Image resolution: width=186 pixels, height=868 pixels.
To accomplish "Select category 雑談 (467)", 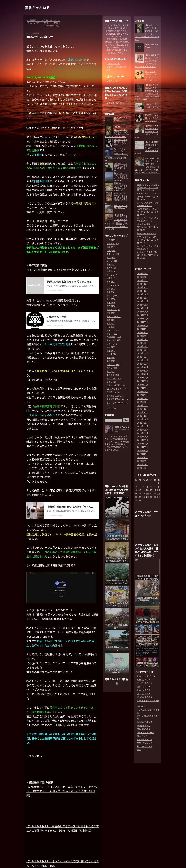I will pos(111,313).
